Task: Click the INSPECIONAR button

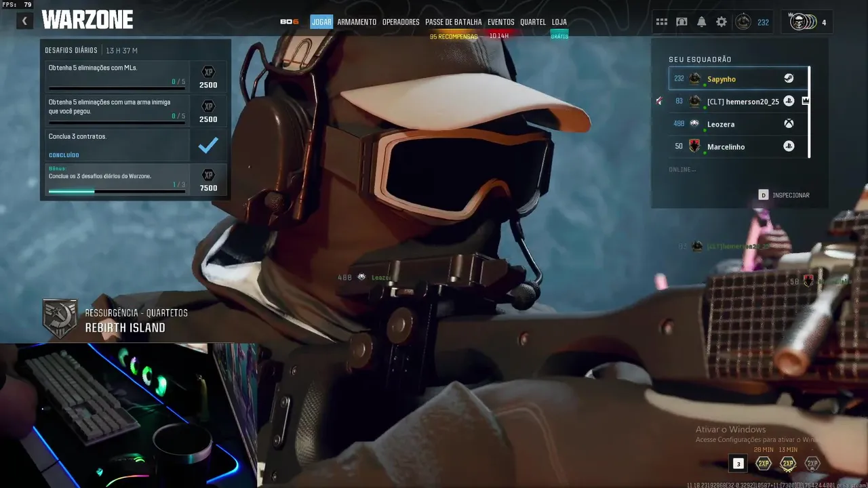Action: (784, 195)
